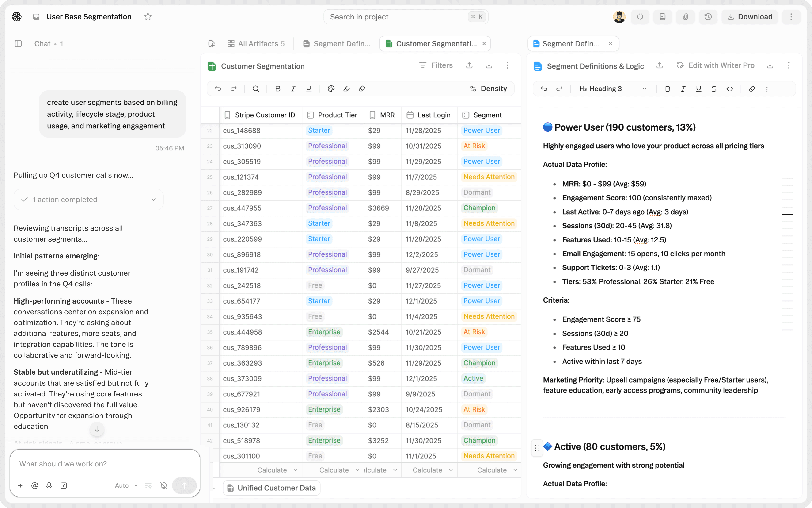812x508 pixels.
Task: Click the Download button
Action: click(x=750, y=17)
